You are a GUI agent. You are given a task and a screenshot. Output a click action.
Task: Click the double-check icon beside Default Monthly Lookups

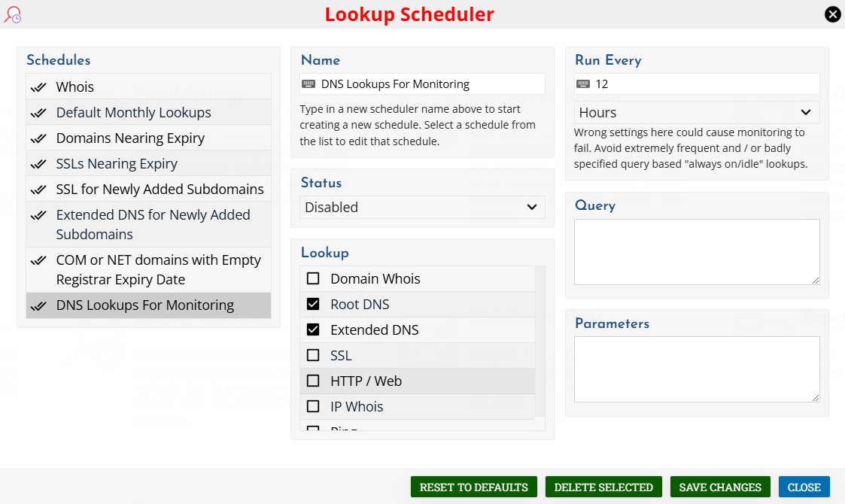tap(38, 113)
